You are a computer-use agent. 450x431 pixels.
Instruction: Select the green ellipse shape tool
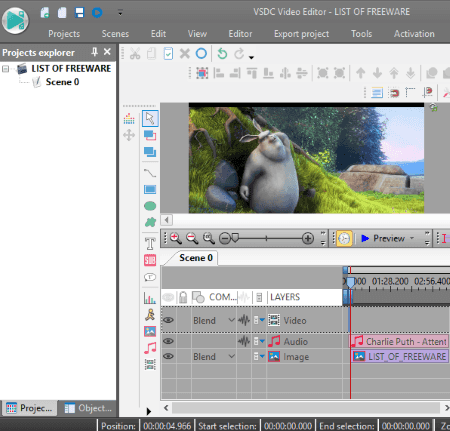click(x=150, y=206)
